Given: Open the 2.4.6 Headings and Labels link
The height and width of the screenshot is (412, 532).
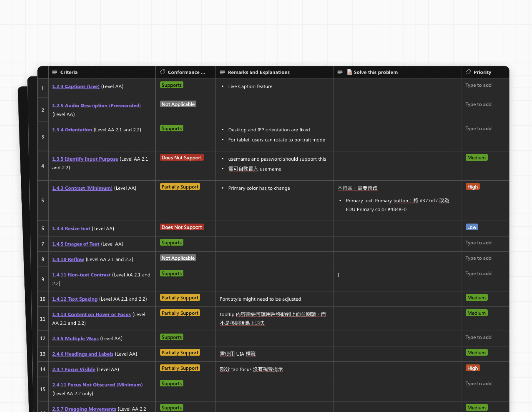Looking at the screenshot, I should pyautogui.click(x=83, y=354).
